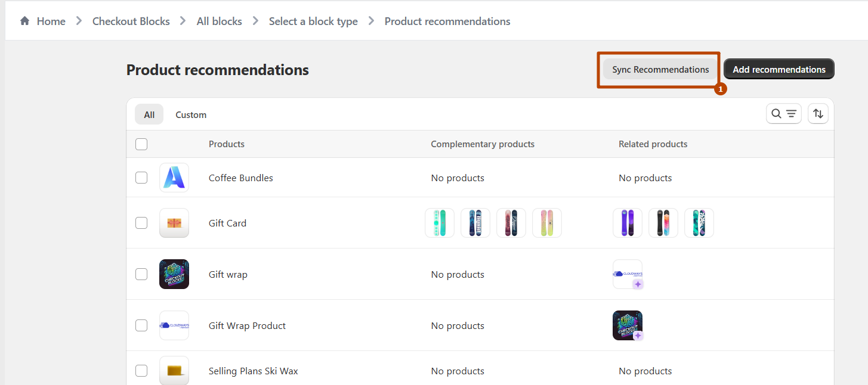Toggle the select-all products checkbox
Viewport: 868px width, 385px height.
(x=141, y=144)
